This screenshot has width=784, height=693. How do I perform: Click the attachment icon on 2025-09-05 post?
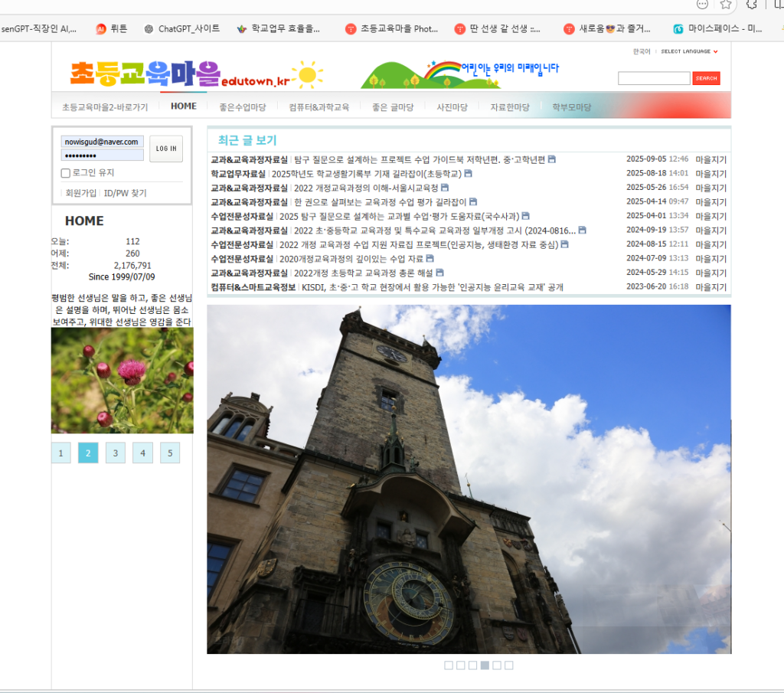[x=552, y=159]
